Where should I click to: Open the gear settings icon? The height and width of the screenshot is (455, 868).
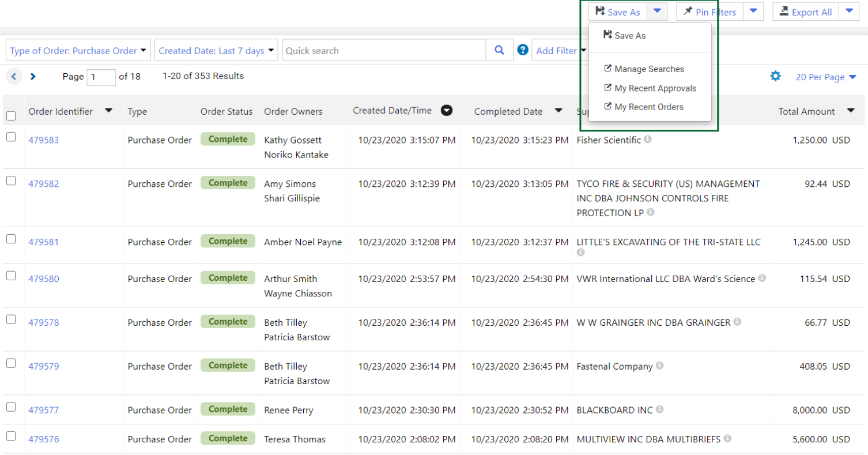click(775, 76)
